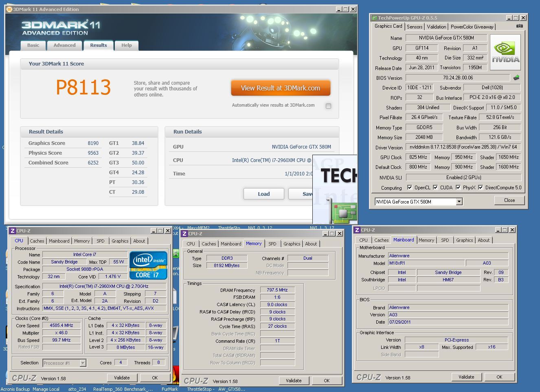Open the atto_234 desktop shortcut
The width and height of the screenshot is (540, 392).
(77, 389)
